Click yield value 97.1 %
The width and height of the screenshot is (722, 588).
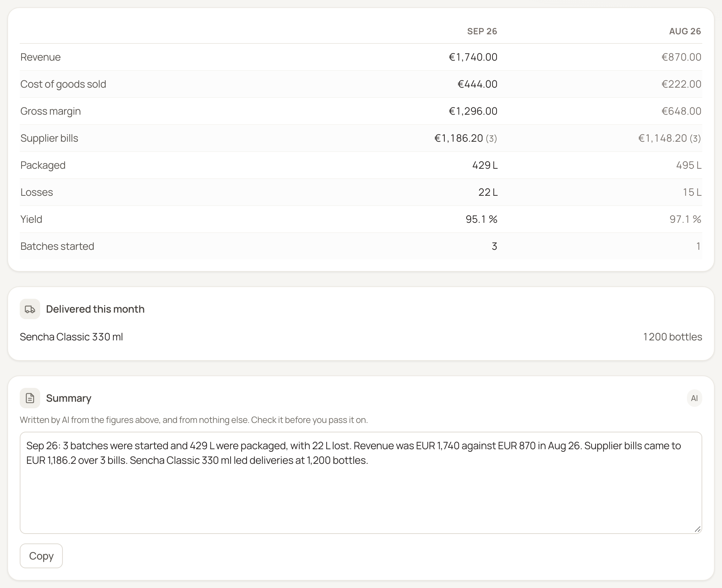tap(685, 219)
